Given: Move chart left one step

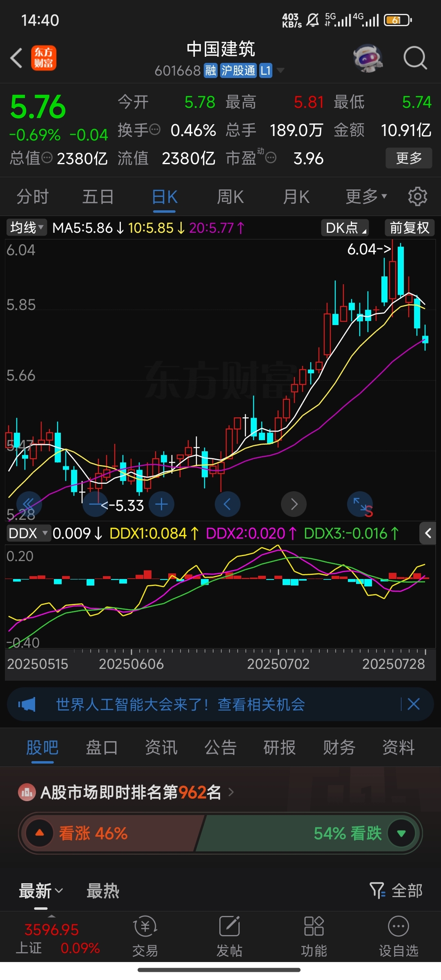Looking at the screenshot, I should pos(227,504).
